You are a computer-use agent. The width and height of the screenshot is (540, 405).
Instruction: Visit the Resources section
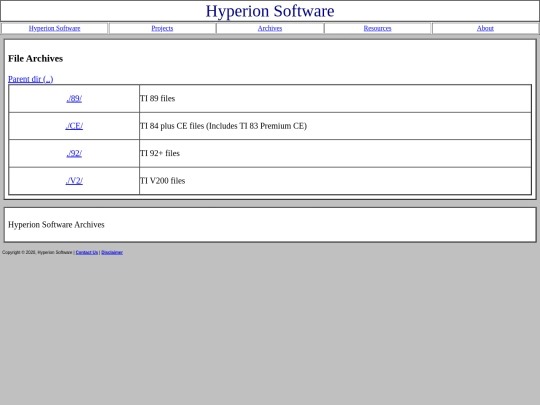[x=377, y=28]
